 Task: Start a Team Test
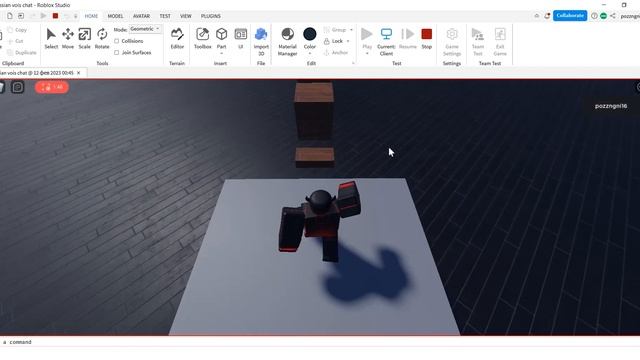click(478, 42)
